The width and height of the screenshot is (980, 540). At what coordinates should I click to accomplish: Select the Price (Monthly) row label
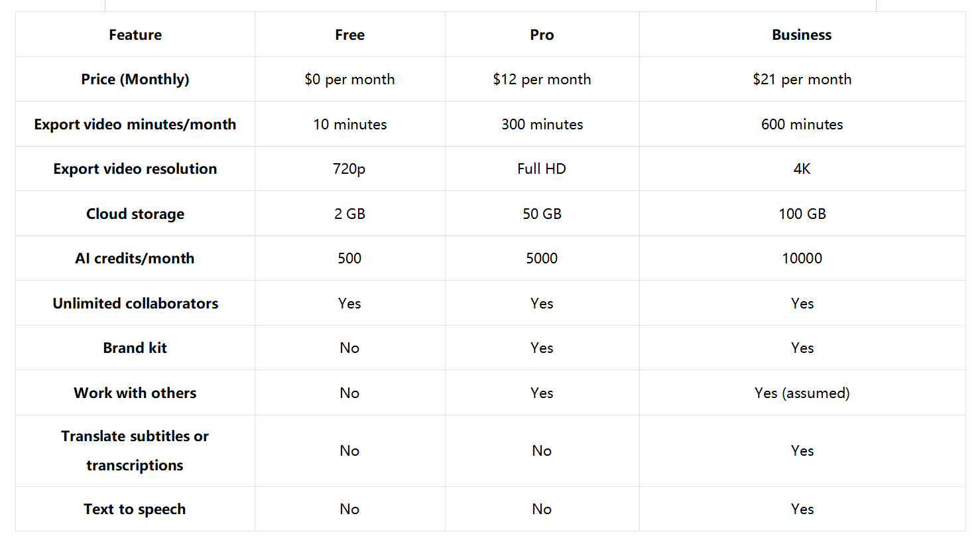coord(135,80)
